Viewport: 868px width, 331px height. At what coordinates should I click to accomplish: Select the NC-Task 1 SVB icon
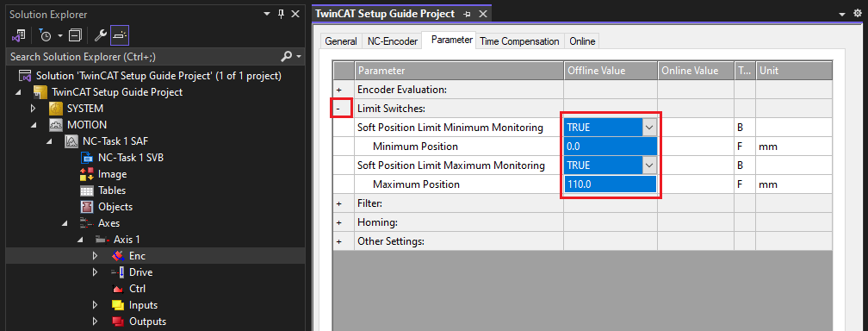pos(87,158)
